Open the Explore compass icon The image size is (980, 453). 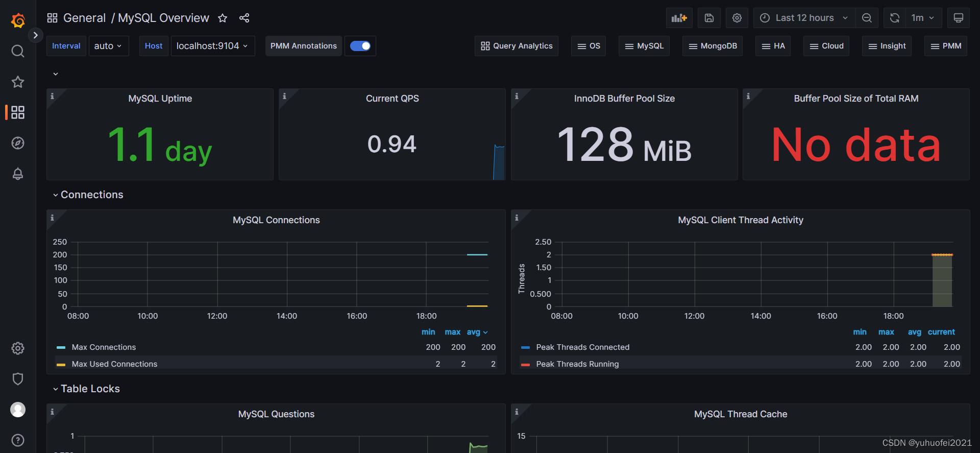coord(18,143)
